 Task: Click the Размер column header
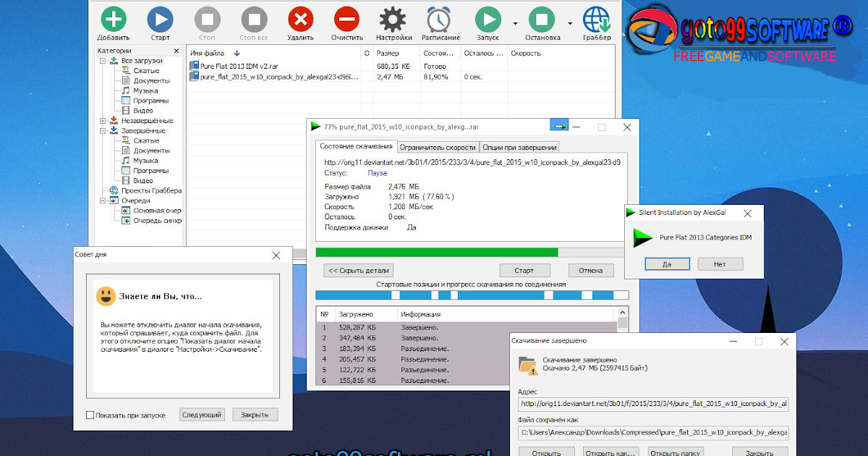pyautogui.click(x=396, y=54)
